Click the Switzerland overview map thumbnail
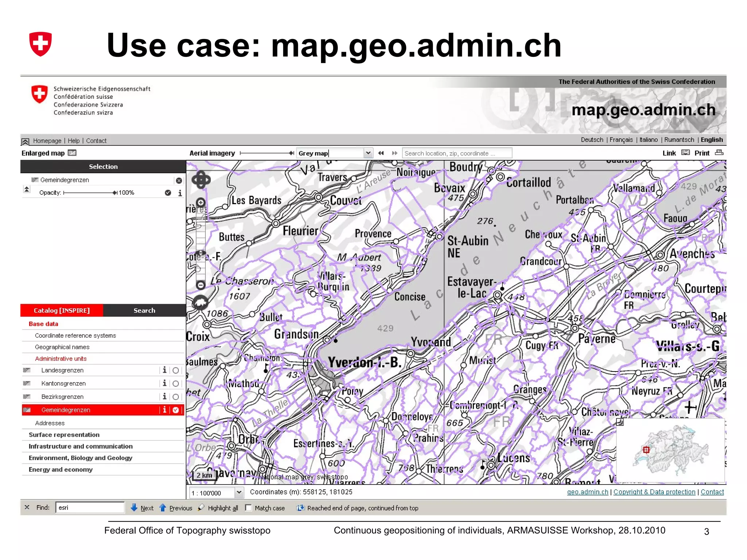This screenshot has height=560, width=747. [x=670, y=450]
